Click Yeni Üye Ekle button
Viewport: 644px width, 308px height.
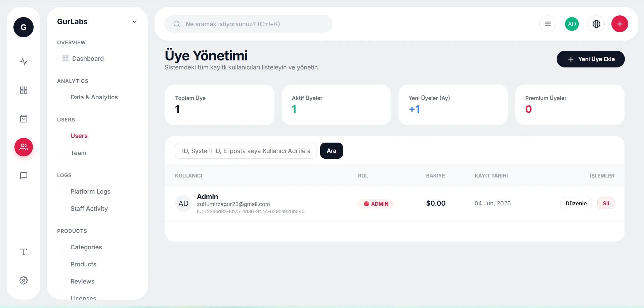tap(591, 59)
